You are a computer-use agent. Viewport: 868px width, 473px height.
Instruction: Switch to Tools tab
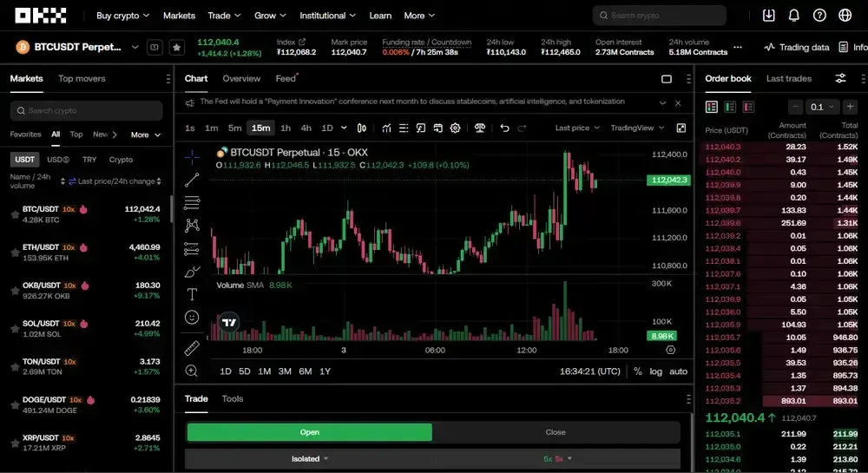click(x=233, y=398)
